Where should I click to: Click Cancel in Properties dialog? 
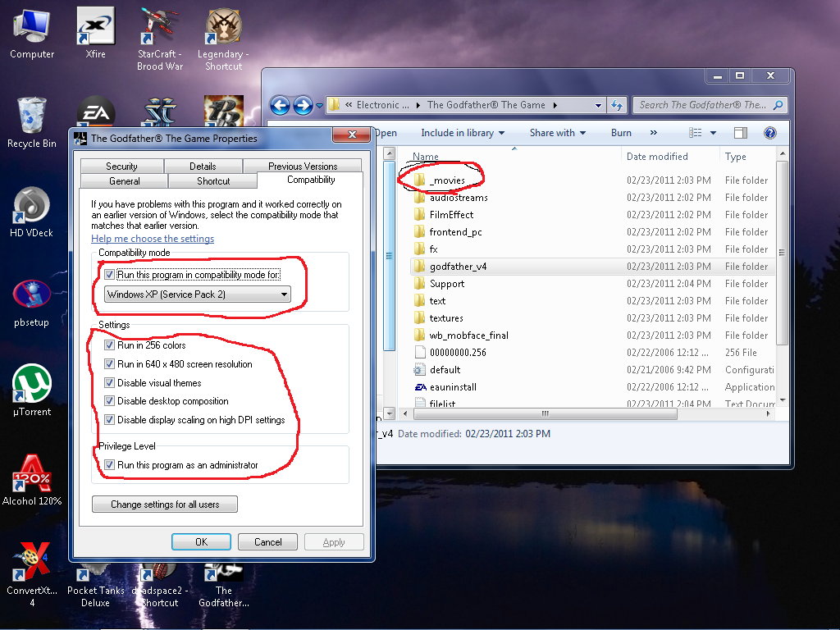[x=268, y=542]
